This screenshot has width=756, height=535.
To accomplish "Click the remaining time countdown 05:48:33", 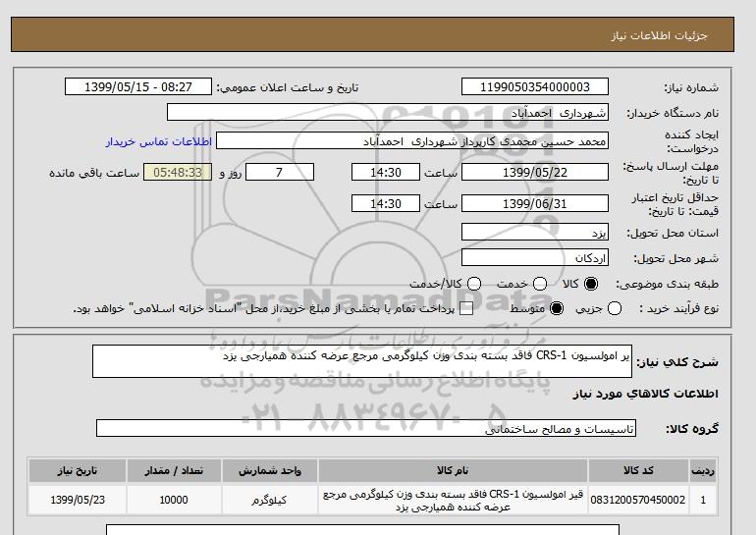I will (x=178, y=172).
